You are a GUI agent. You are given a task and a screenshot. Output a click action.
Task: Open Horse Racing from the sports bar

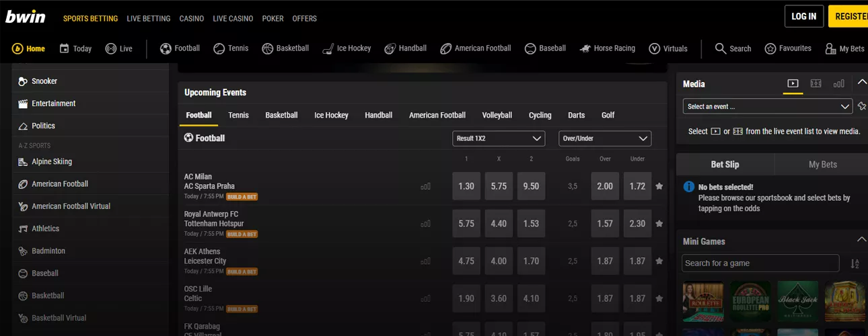[607, 48]
